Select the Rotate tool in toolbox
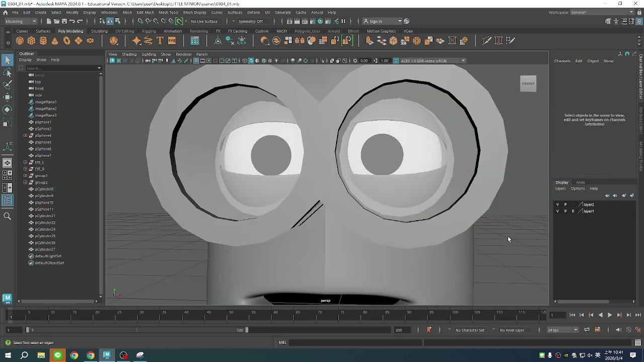 pyautogui.click(x=7, y=109)
